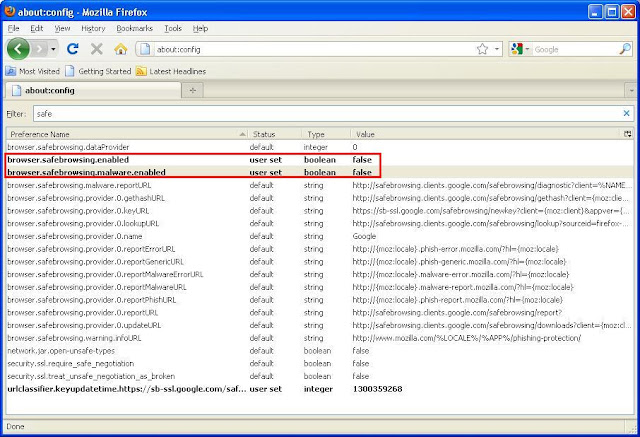The height and width of the screenshot is (437, 640).
Task: Open the list all tabs dropdown
Action: click(x=631, y=90)
